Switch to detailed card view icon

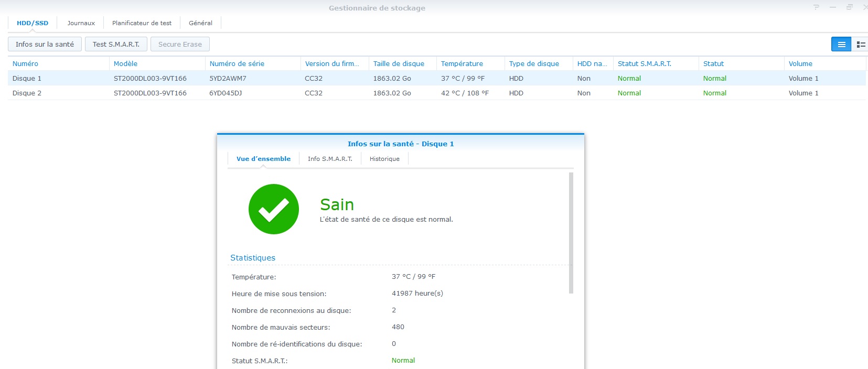point(860,45)
